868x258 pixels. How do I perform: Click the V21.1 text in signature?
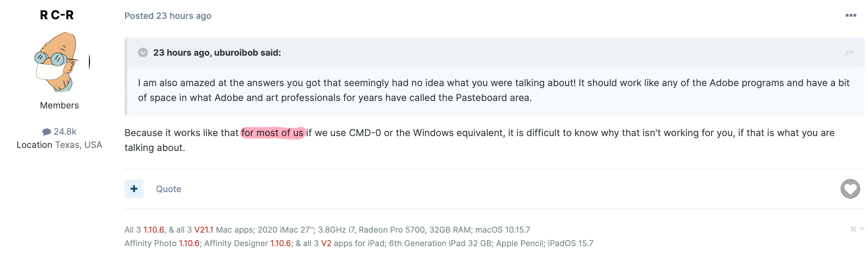204,230
